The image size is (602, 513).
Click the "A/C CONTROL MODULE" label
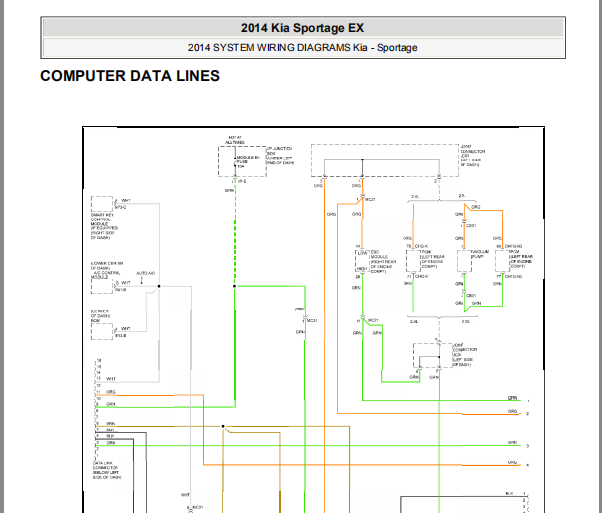106,275
